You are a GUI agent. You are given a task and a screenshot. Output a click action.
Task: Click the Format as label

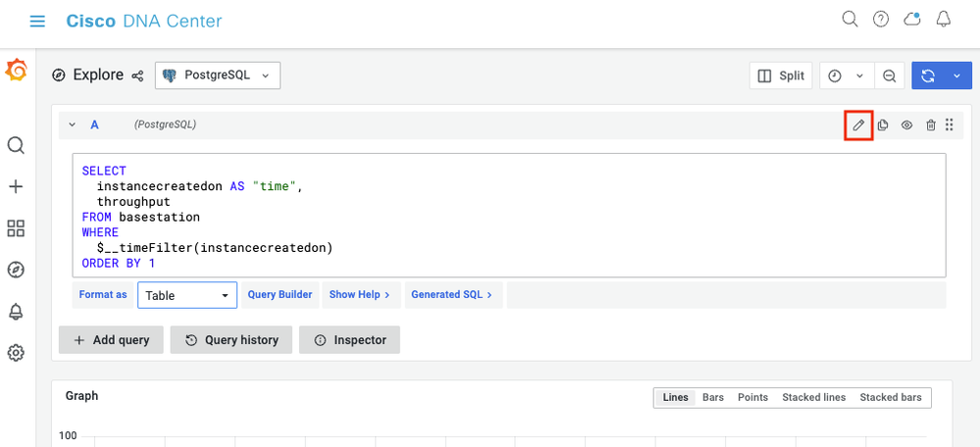103,295
